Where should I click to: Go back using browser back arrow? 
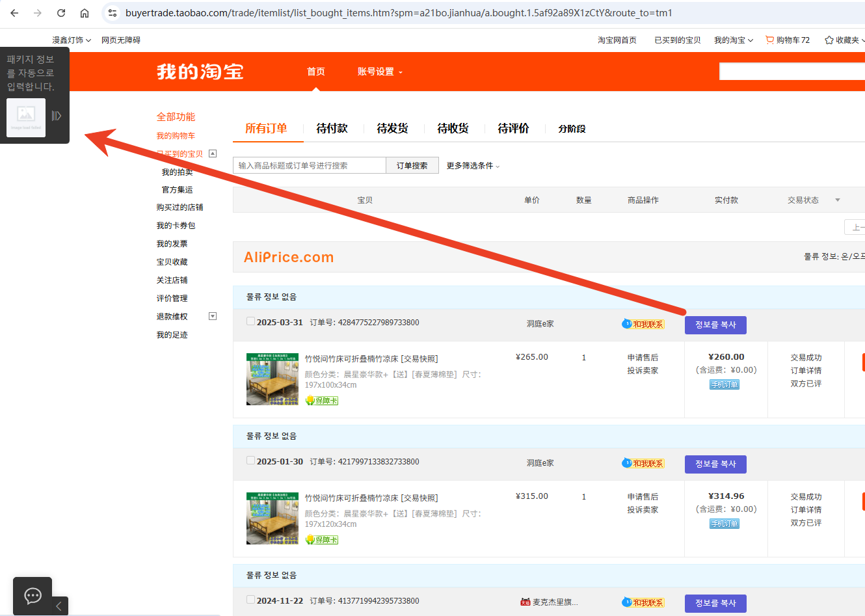[x=14, y=13]
